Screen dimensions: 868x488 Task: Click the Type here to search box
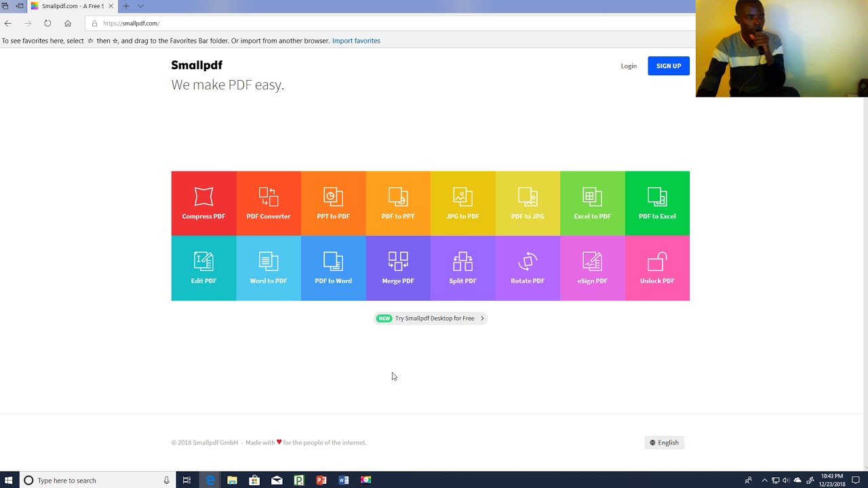click(97, 480)
